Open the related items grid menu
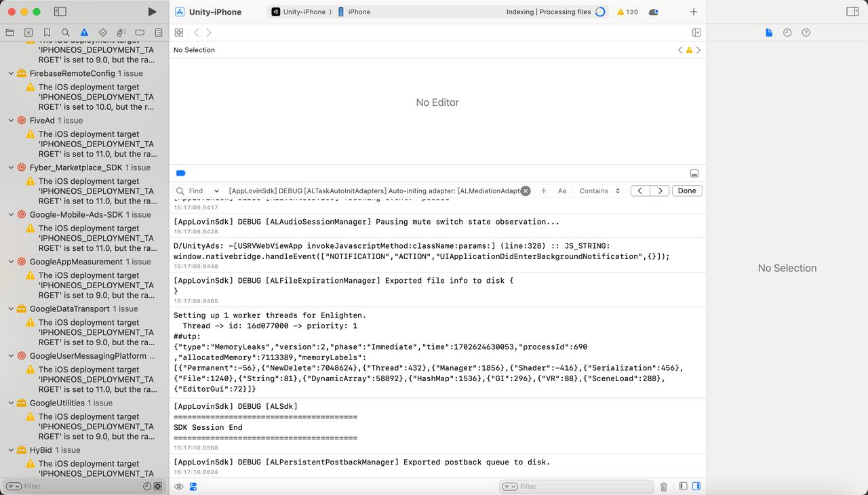This screenshot has height=495, width=868. [x=179, y=33]
